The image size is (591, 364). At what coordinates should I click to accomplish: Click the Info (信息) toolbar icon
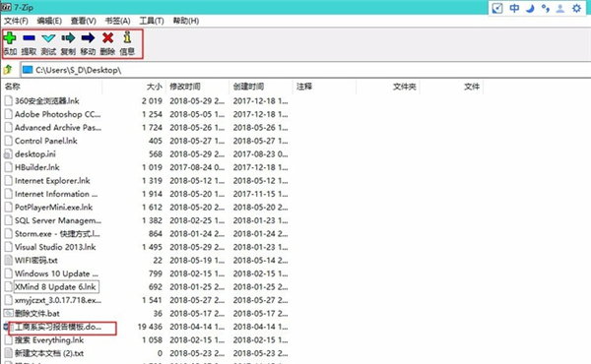(127, 37)
